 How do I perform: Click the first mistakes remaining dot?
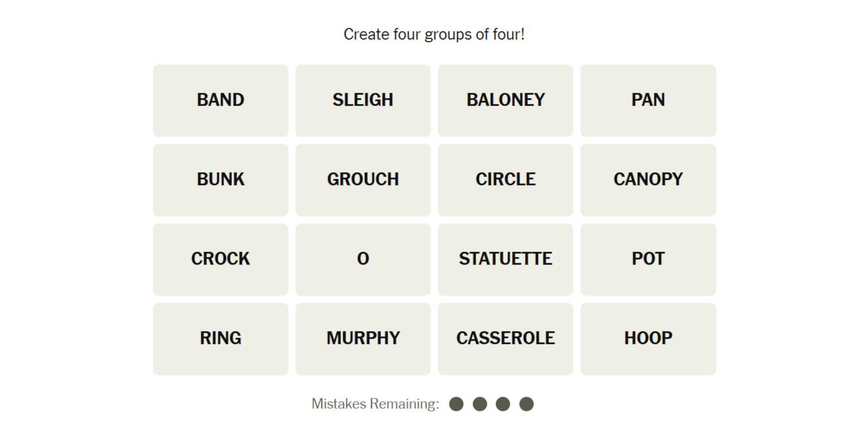pyautogui.click(x=456, y=404)
